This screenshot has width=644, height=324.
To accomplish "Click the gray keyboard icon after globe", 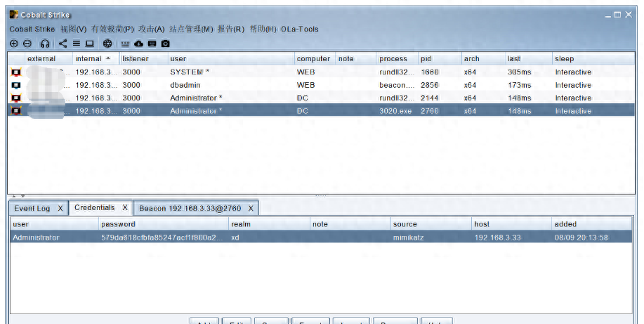I will click(x=125, y=44).
